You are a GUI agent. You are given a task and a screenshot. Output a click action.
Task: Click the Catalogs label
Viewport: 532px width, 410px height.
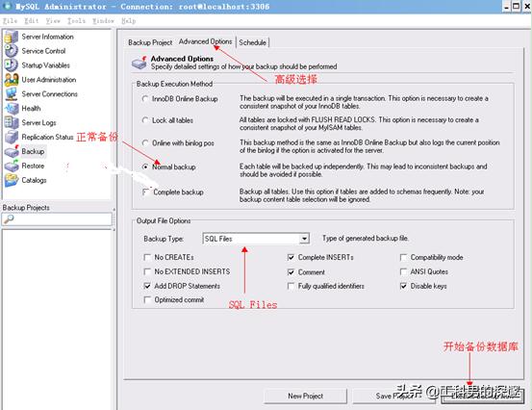(x=34, y=180)
